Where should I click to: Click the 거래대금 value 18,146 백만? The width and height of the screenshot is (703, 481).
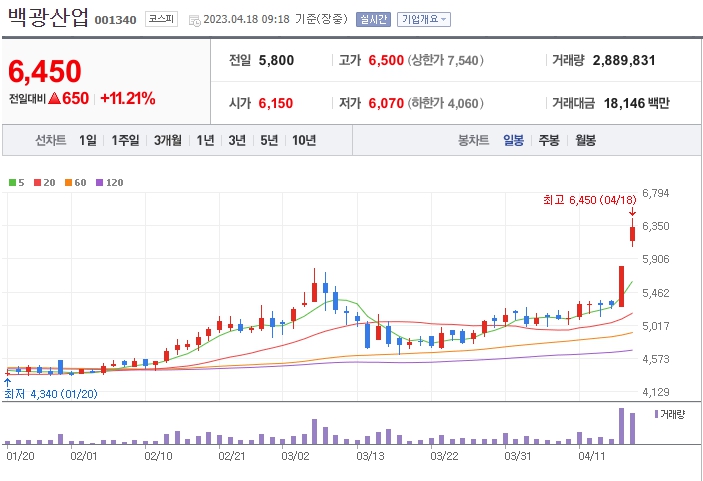[x=636, y=103]
